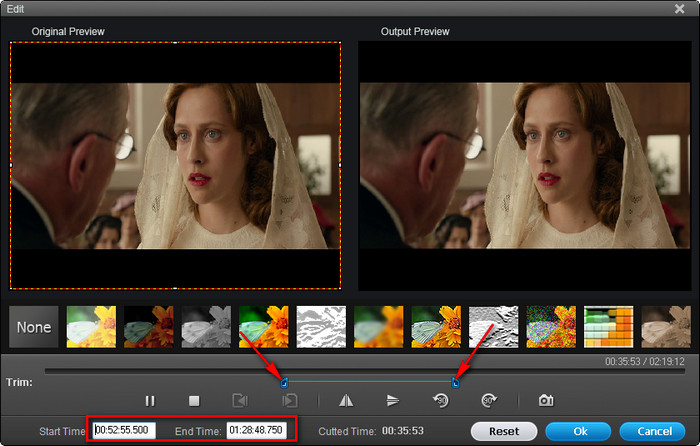Select the None effect
The image size is (700, 446).
34,327
